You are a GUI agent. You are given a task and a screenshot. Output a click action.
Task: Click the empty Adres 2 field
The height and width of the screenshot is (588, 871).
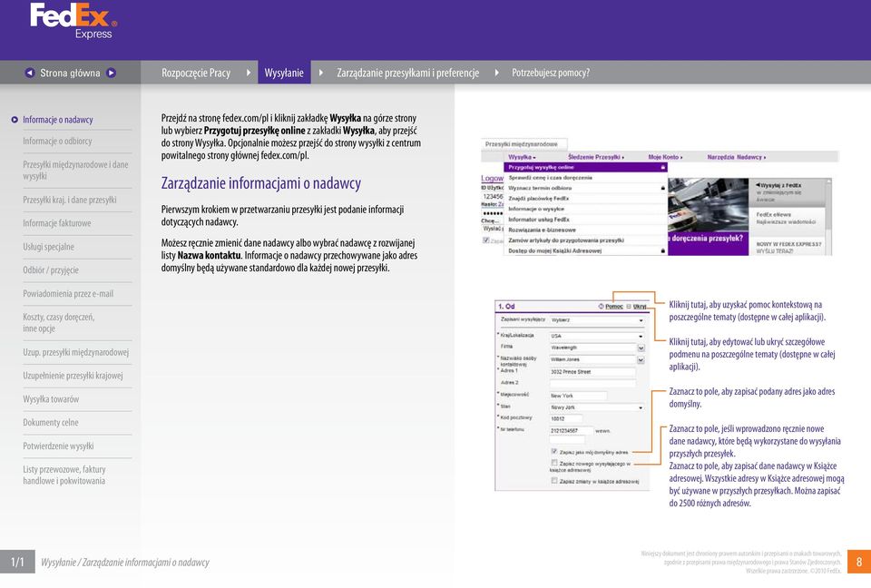(x=592, y=383)
